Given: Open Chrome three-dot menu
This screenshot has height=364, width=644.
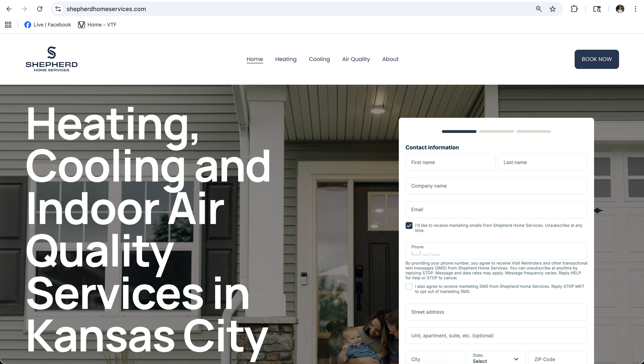Looking at the screenshot, I should [x=635, y=9].
